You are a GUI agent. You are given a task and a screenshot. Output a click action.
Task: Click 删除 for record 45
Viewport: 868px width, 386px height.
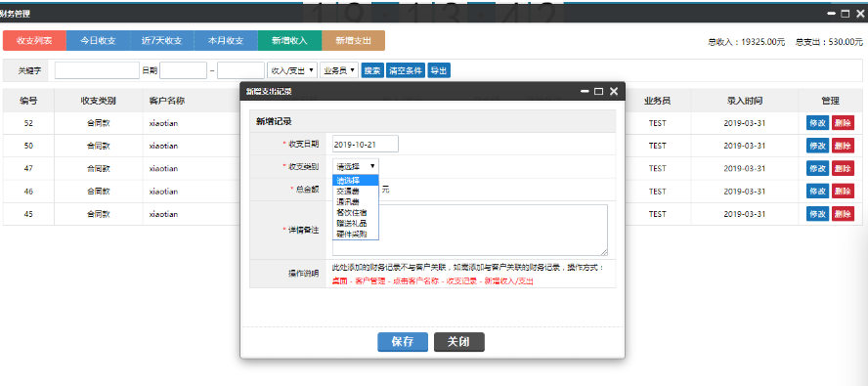[843, 214]
